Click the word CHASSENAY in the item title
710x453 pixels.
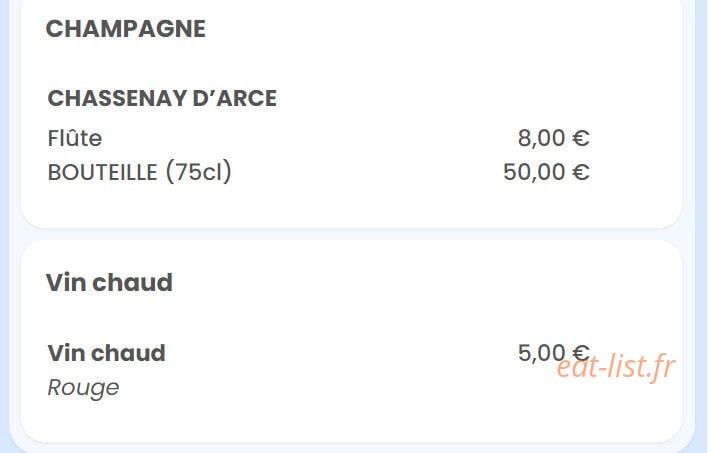click(117, 98)
